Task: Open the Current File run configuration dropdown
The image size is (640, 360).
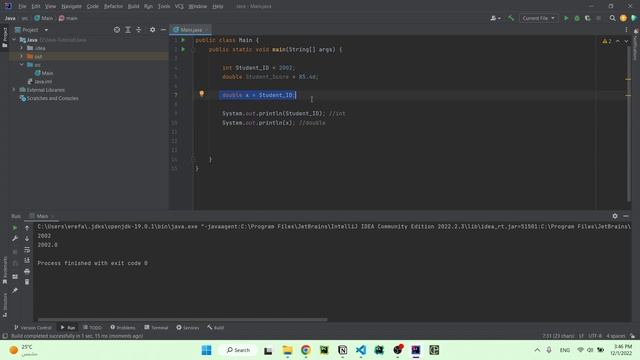Action: (538, 18)
